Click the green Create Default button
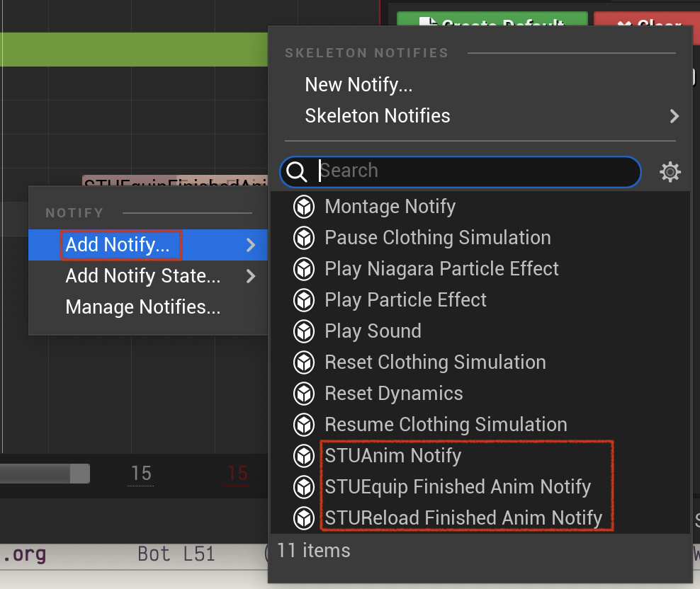Image resolution: width=700 pixels, height=589 pixels. [492, 19]
